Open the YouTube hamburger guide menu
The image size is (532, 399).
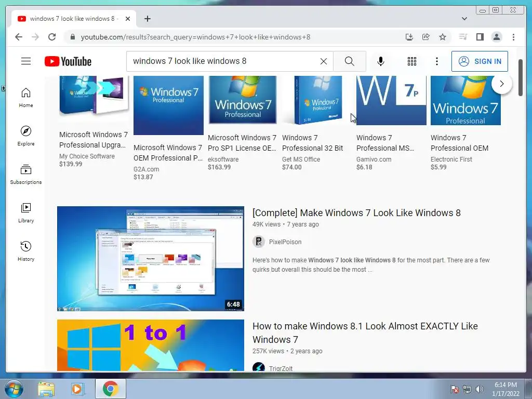click(26, 61)
